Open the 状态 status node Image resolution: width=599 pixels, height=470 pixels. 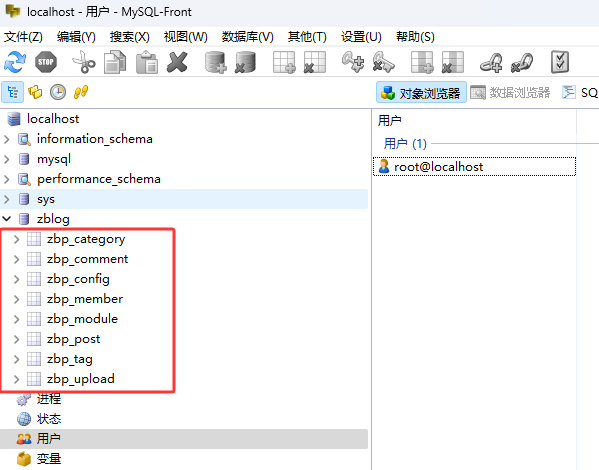[49, 419]
